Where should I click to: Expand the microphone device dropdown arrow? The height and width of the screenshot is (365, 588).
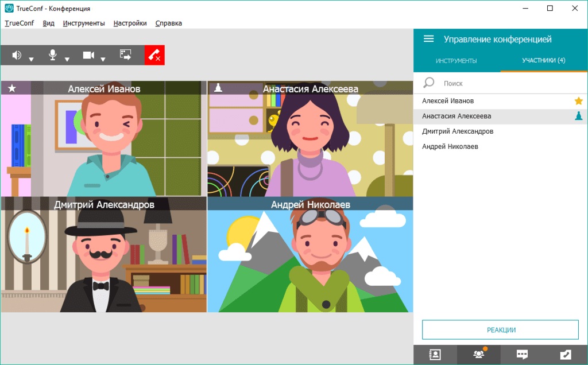[67, 59]
